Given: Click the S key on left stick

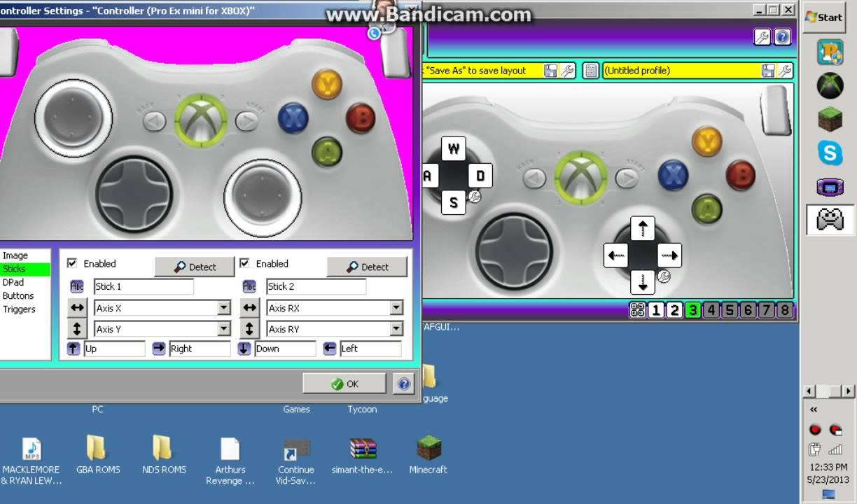Looking at the screenshot, I should click(454, 203).
